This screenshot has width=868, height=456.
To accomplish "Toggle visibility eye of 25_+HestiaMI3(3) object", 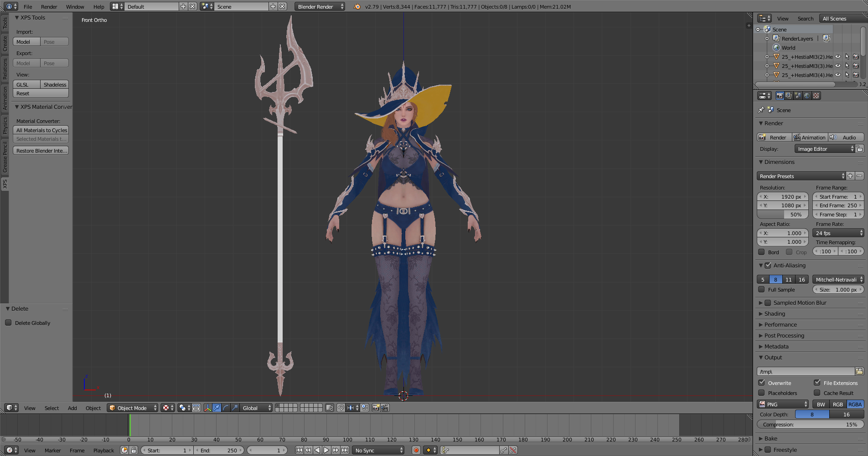I will click(838, 66).
